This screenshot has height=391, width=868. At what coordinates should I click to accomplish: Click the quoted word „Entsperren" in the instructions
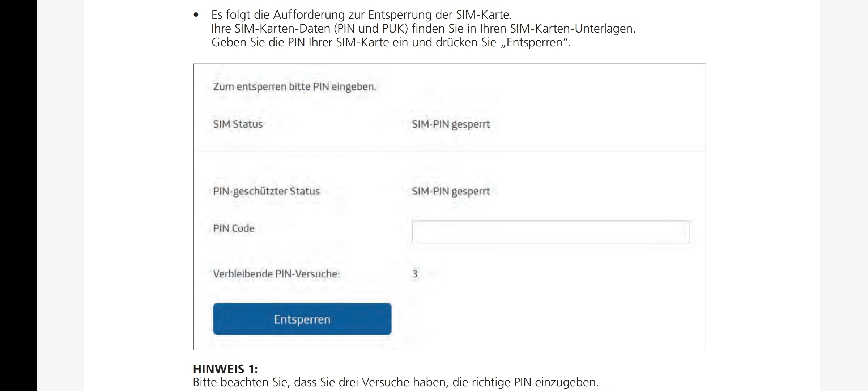point(534,42)
